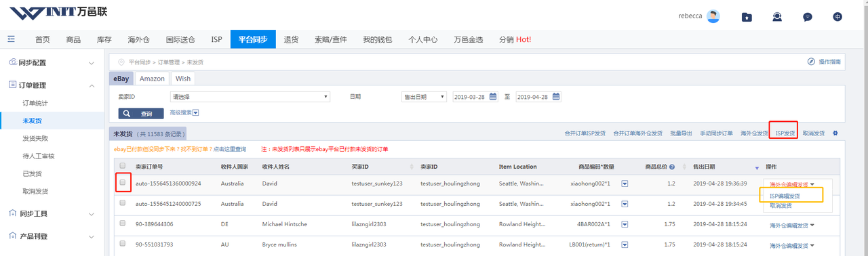
Task: Click the 手动同步订单 link
Action: [x=716, y=133]
